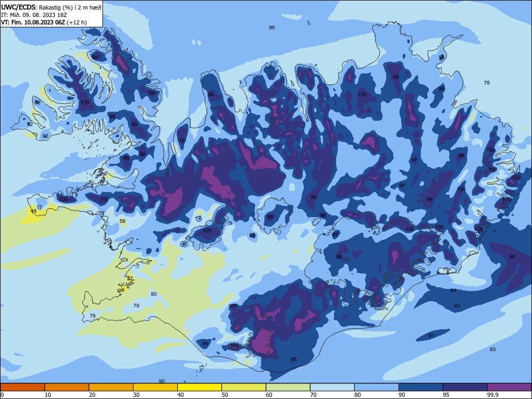Pick the 20–30 amber legend swatch
This screenshot has width=532, height=399.
click(111, 387)
